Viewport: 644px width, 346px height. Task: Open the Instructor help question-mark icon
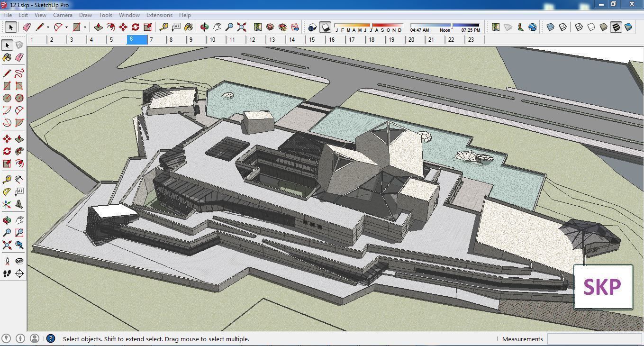pos(51,338)
